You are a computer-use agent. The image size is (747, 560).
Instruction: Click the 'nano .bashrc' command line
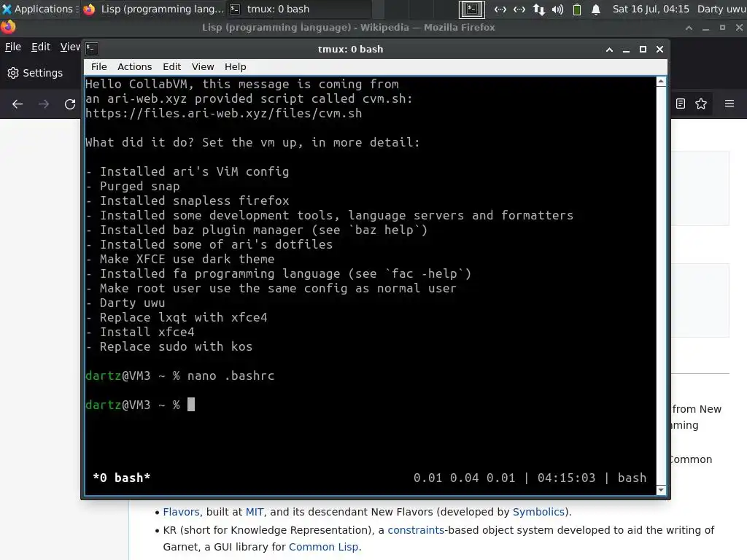point(231,376)
